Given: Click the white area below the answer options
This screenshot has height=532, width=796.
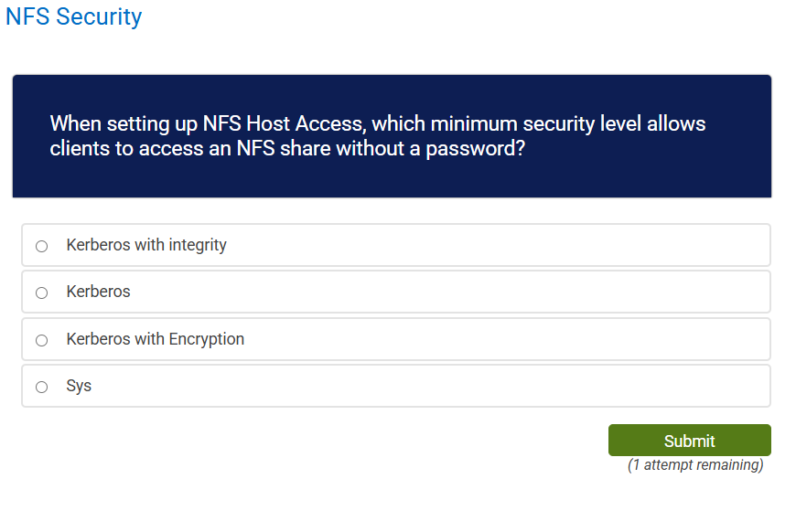Looking at the screenshot, I should [x=274, y=503].
